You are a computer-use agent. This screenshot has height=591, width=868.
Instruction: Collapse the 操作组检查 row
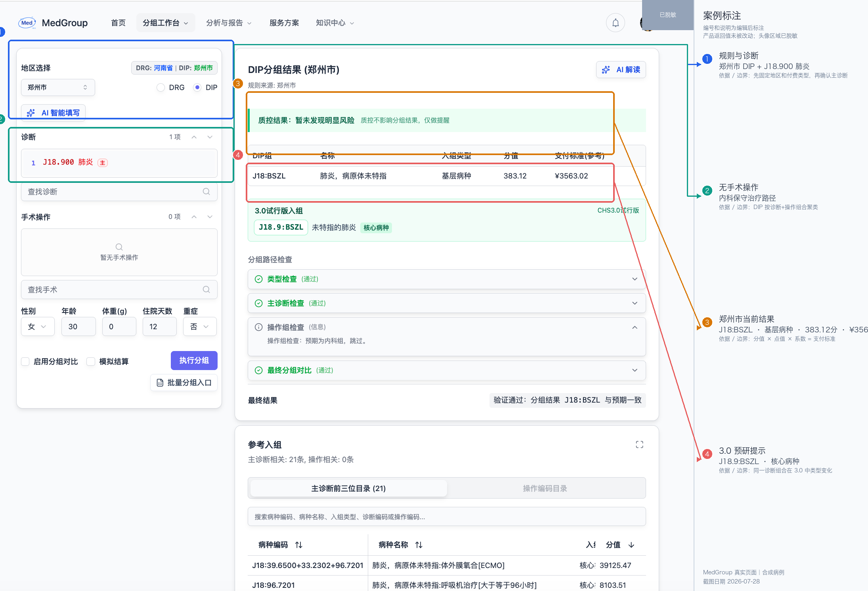[635, 327]
